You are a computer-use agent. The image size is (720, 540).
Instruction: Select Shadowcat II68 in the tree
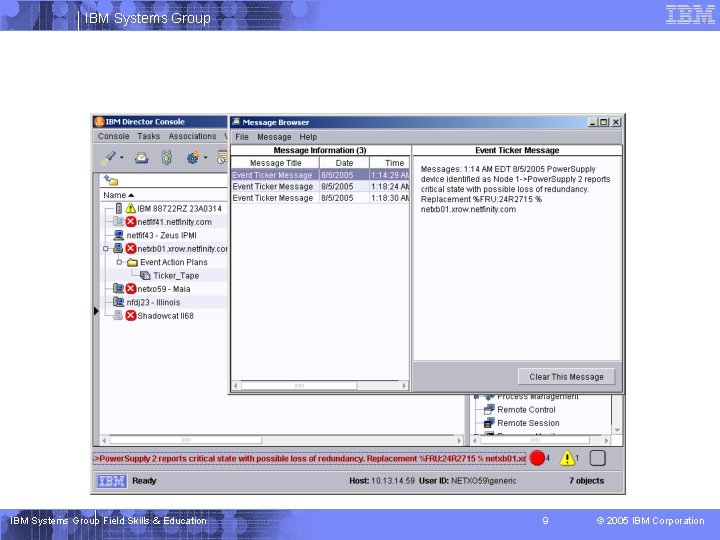tap(165, 315)
